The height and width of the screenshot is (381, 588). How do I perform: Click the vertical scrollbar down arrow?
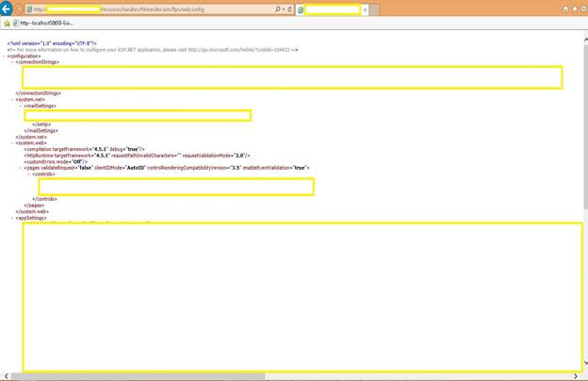pyautogui.click(x=585, y=363)
